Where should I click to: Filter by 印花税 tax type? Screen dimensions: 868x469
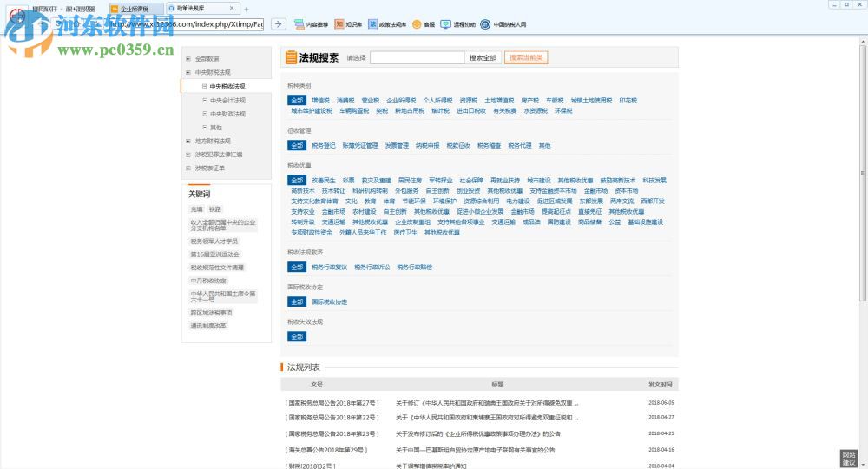pyautogui.click(x=628, y=100)
